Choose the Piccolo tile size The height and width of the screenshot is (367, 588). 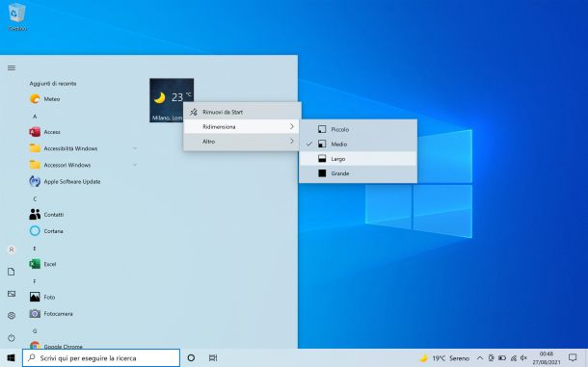359,129
